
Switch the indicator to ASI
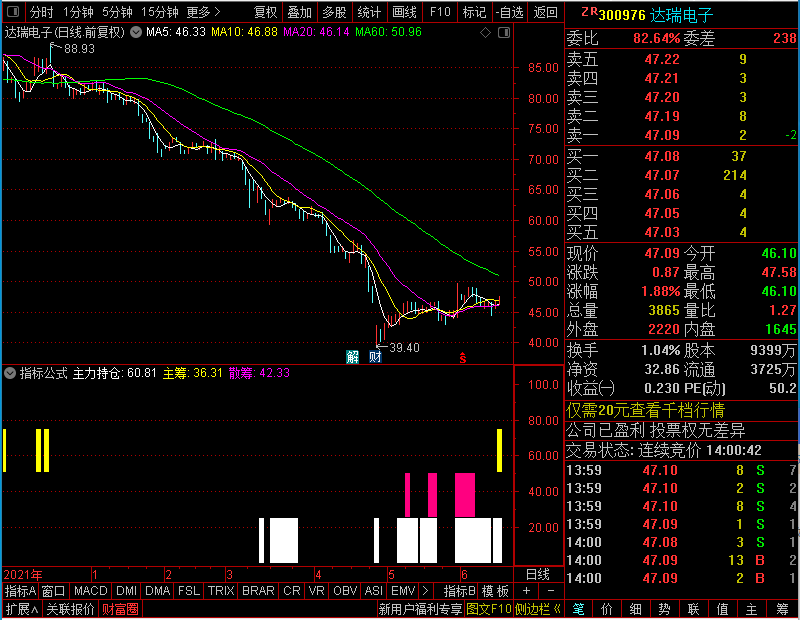pos(373,591)
